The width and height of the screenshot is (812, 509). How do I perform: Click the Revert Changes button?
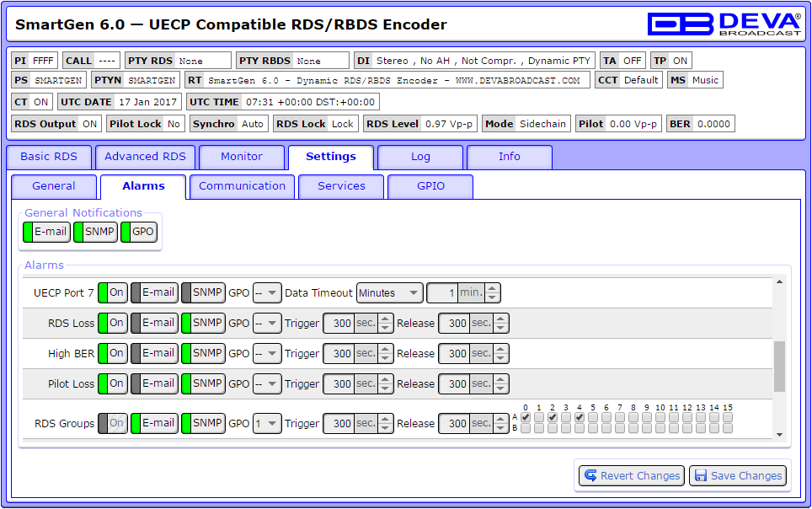click(630, 476)
